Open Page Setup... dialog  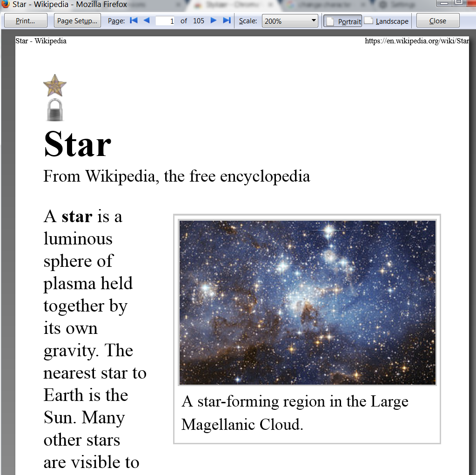(77, 21)
